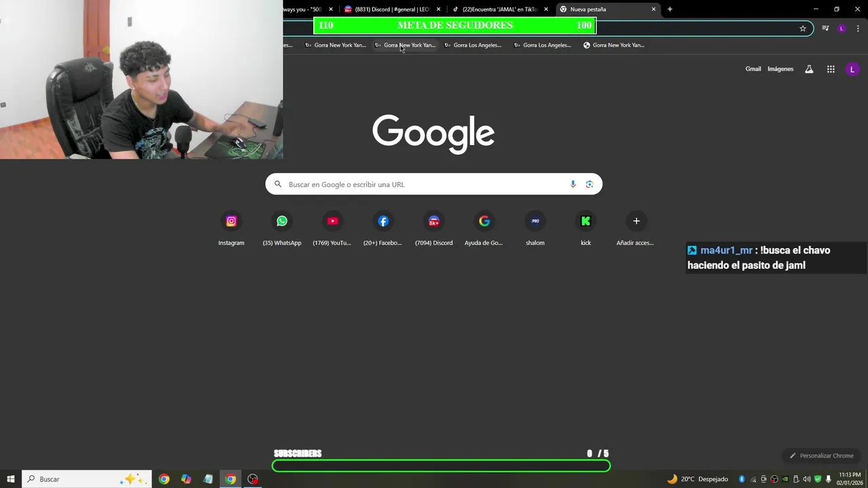This screenshot has height=488, width=868.
Task: Click the Personalizar Chrome button
Action: [x=821, y=455]
